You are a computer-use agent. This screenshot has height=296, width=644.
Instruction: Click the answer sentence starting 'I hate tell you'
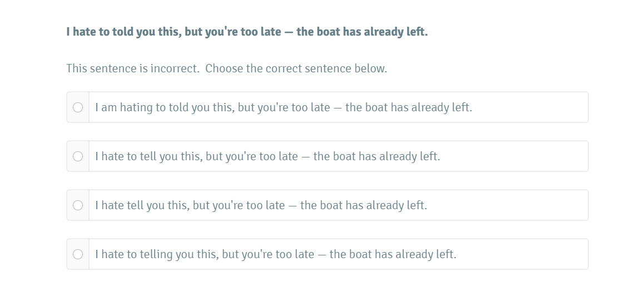[261, 205]
